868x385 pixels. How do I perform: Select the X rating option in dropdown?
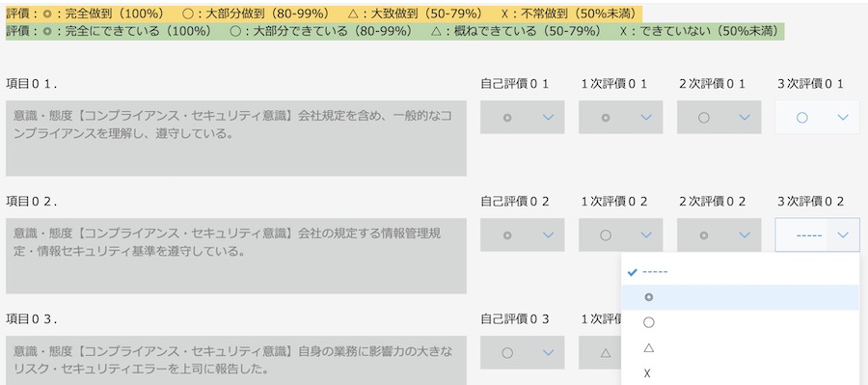click(740, 373)
